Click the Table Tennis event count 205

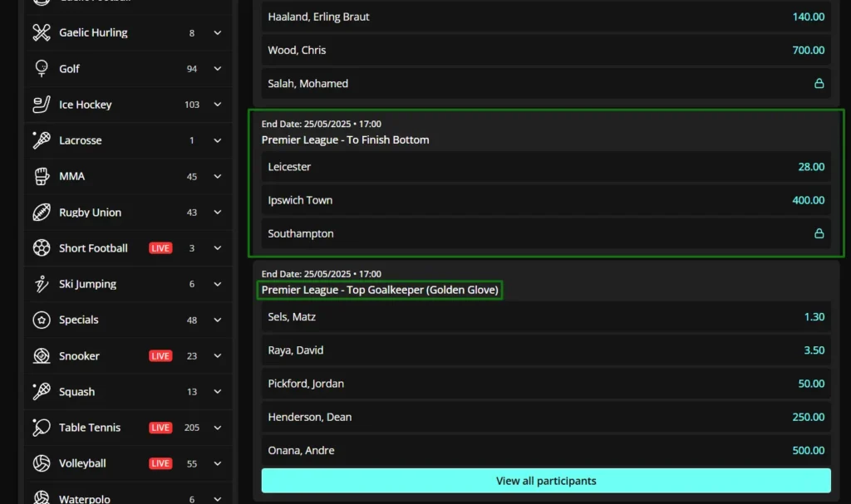pyautogui.click(x=192, y=428)
